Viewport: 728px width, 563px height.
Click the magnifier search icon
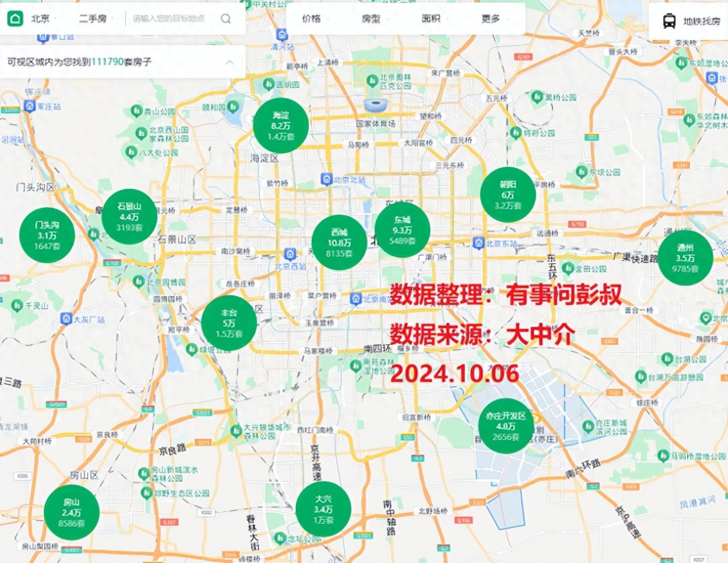(226, 19)
